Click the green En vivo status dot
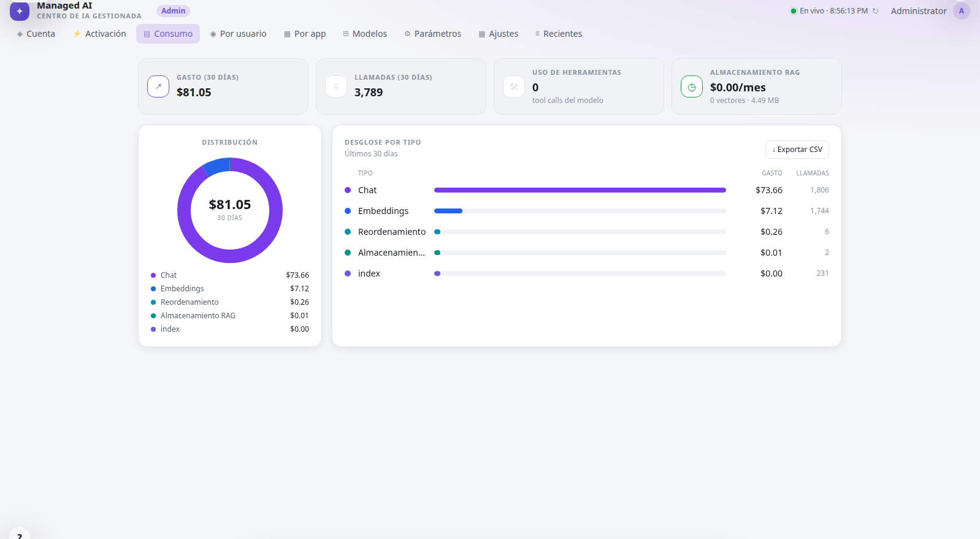Screen dimensions: 980x539 794,11
